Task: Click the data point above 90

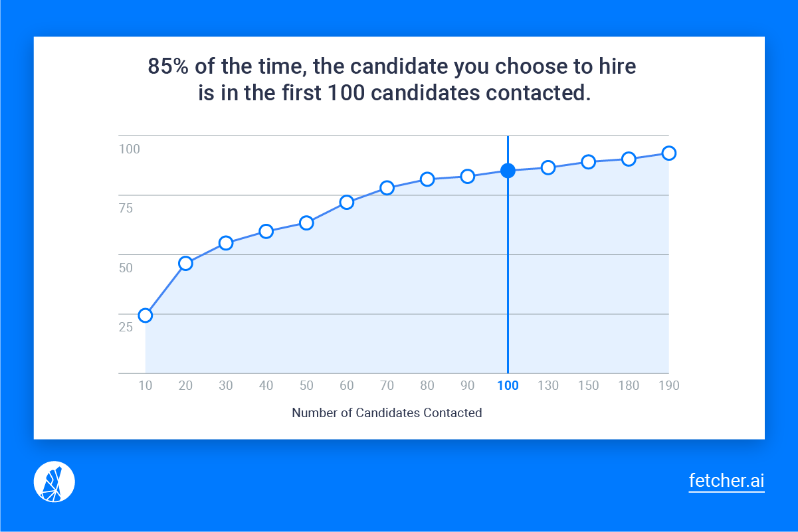Action: coord(467,176)
